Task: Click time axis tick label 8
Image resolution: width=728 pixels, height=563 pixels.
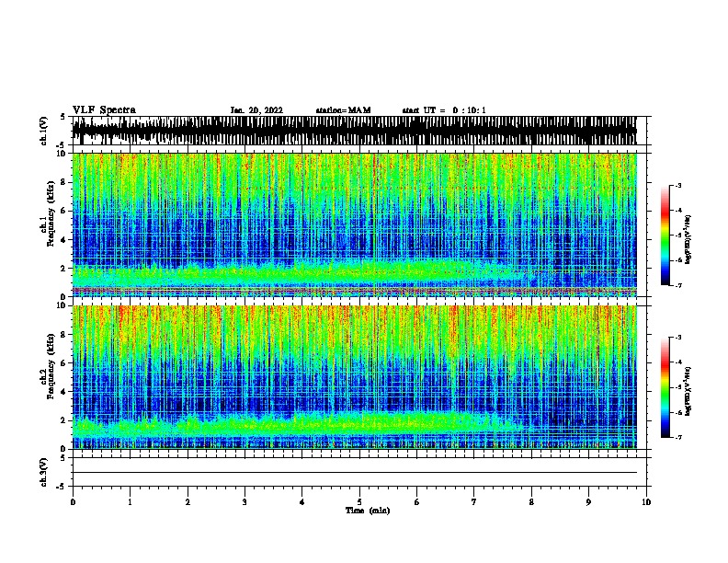Action: (531, 502)
